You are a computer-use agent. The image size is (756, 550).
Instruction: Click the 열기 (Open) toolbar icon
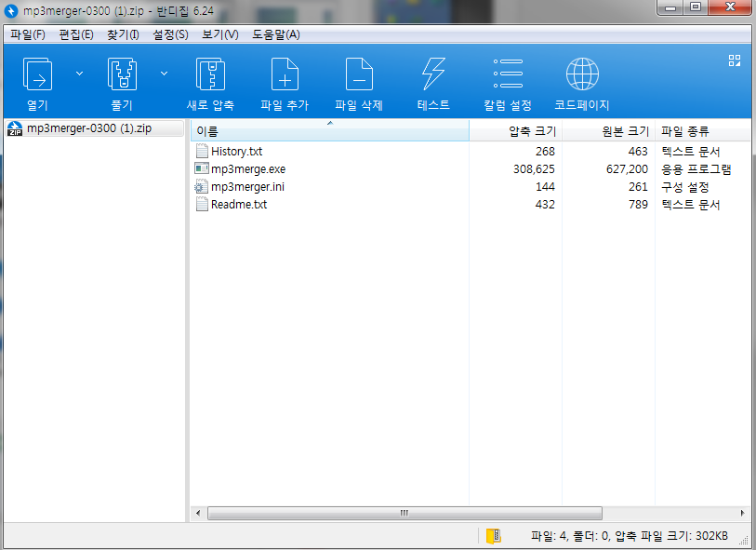(x=37, y=74)
